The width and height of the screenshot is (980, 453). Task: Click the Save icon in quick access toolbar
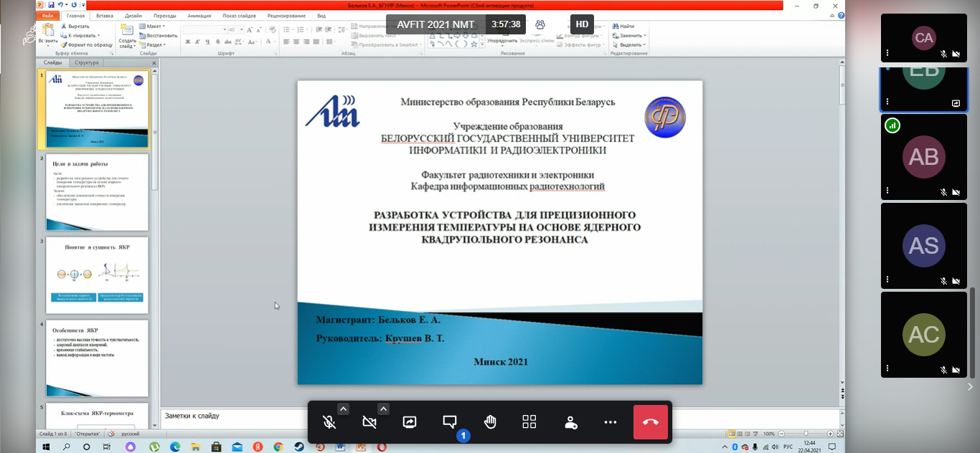pos(51,4)
